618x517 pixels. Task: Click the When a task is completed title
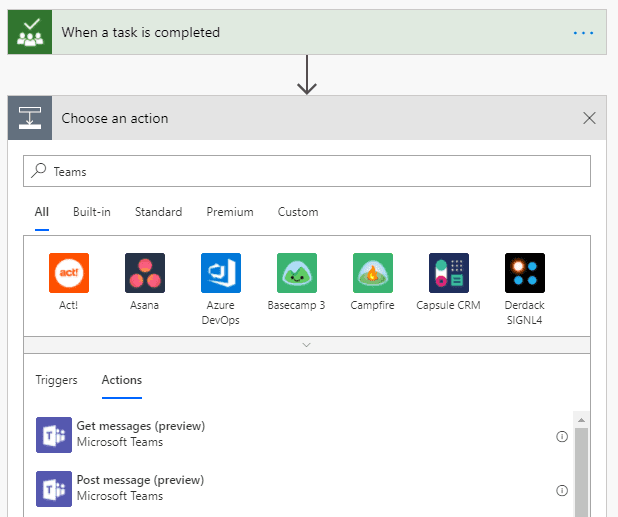pyautogui.click(x=141, y=32)
